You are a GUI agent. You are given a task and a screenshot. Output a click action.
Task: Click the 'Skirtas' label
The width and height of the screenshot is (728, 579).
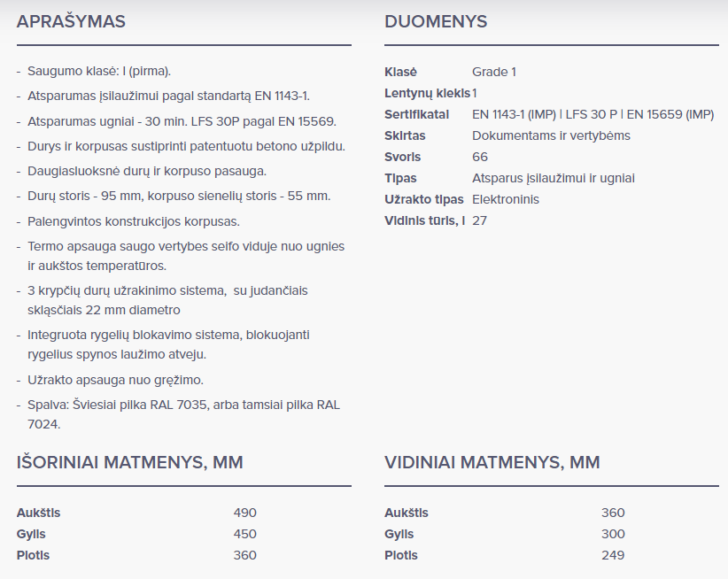405,136
